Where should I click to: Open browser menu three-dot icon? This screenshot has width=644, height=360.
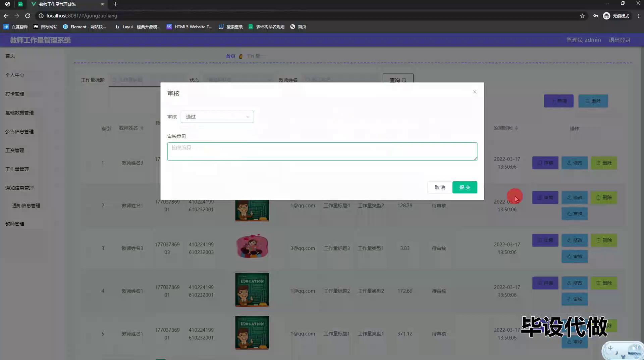pyautogui.click(x=639, y=16)
